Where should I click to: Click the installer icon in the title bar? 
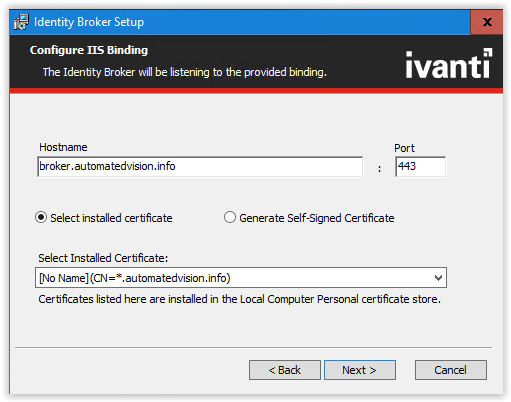tap(21, 22)
